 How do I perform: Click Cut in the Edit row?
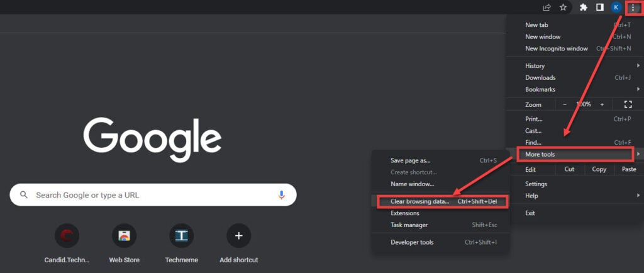(569, 169)
